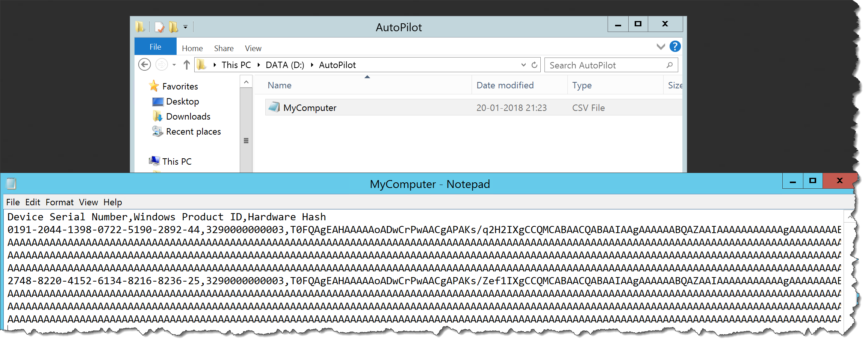The height and width of the screenshot is (344, 868).
Task: Click the Up one level arrow
Action: coord(186,65)
